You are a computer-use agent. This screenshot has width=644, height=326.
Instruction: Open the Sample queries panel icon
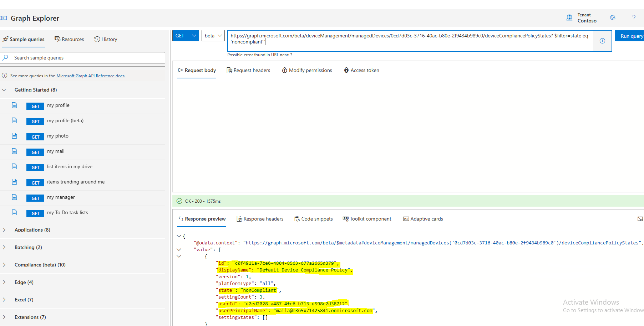[x=6, y=39]
